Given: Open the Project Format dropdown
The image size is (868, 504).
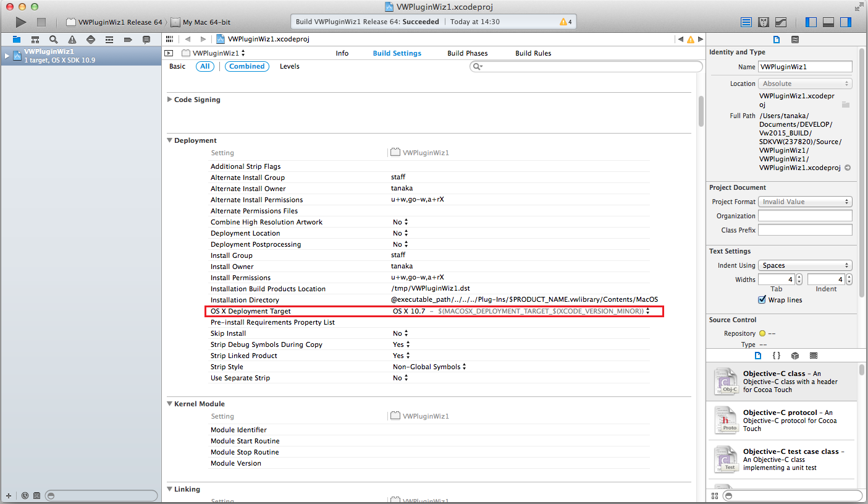Looking at the screenshot, I should [805, 202].
